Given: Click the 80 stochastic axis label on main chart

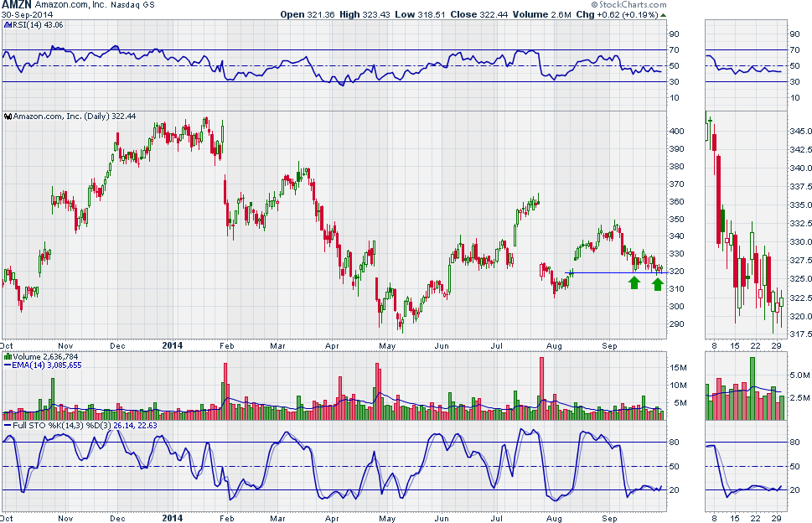Looking at the screenshot, I should [675, 443].
